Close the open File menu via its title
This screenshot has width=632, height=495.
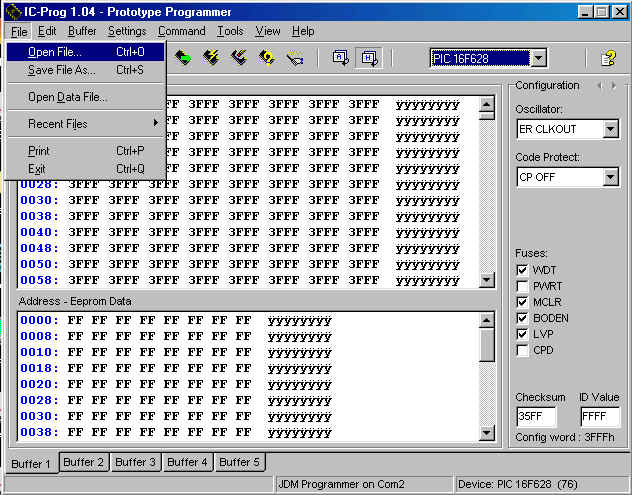pos(19,31)
